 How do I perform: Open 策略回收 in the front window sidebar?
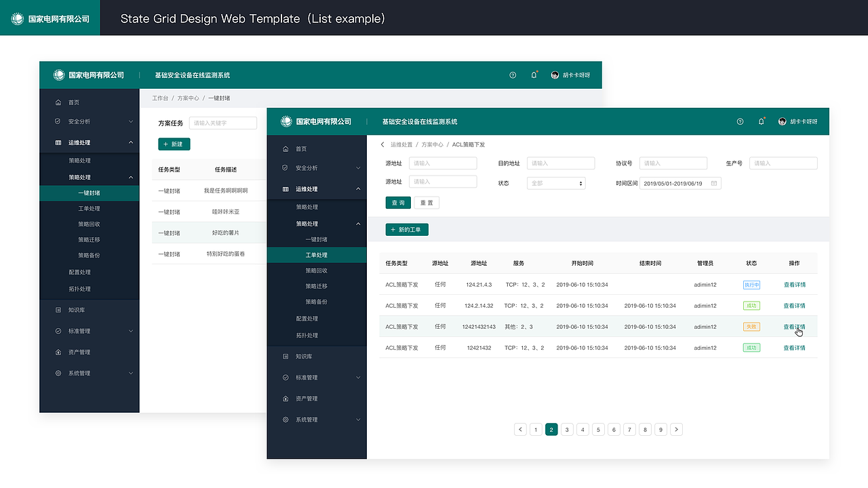pyautogui.click(x=317, y=270)
